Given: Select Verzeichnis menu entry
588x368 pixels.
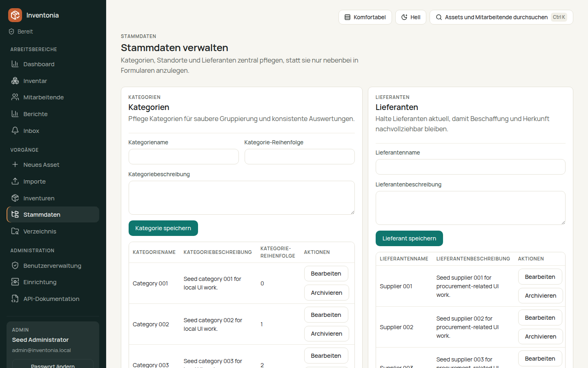Looking at the screenshot, I should [53, 231].
